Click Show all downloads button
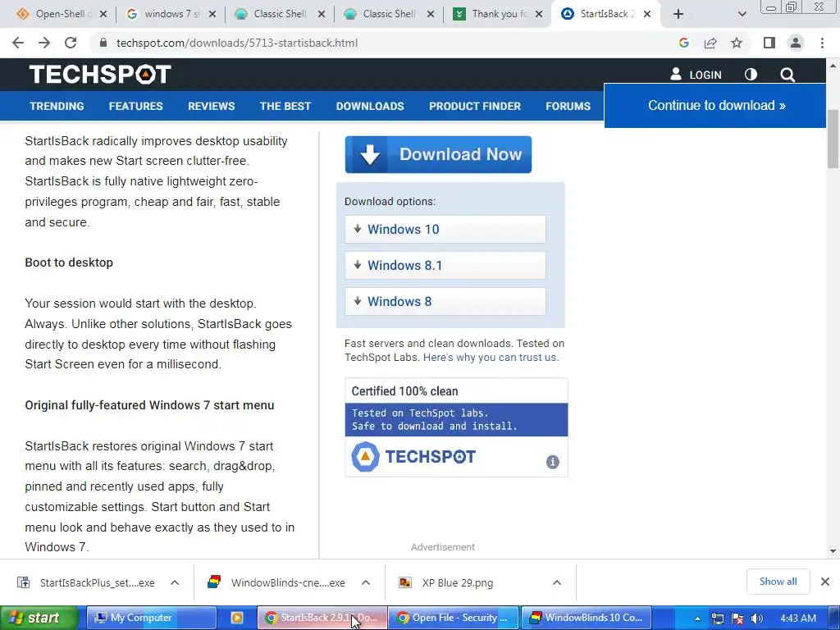 point(778,582)
